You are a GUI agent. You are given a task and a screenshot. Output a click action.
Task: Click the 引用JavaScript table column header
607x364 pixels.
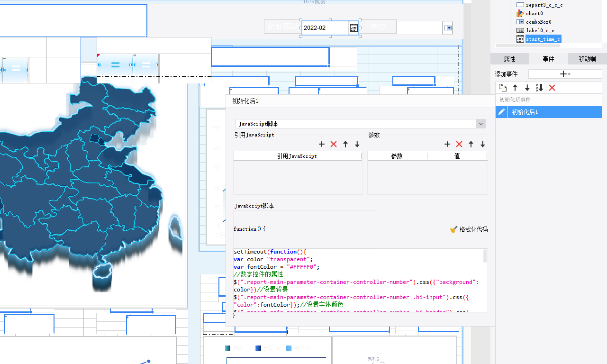click(297, 156)
